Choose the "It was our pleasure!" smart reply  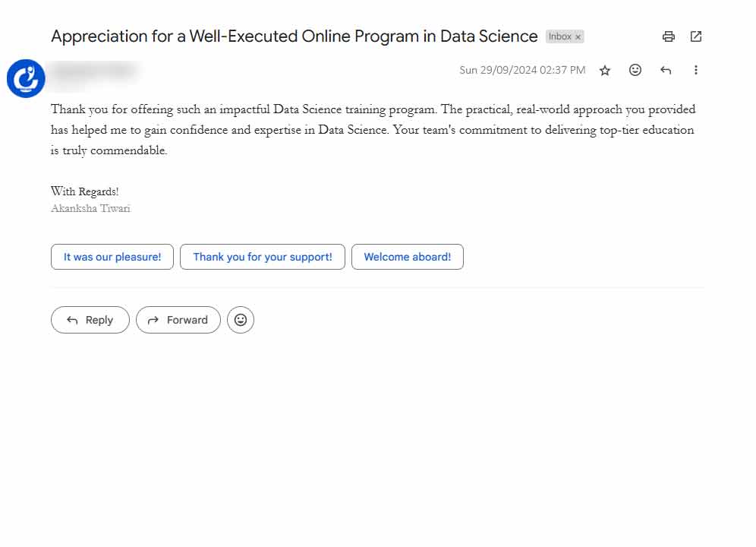112,257
